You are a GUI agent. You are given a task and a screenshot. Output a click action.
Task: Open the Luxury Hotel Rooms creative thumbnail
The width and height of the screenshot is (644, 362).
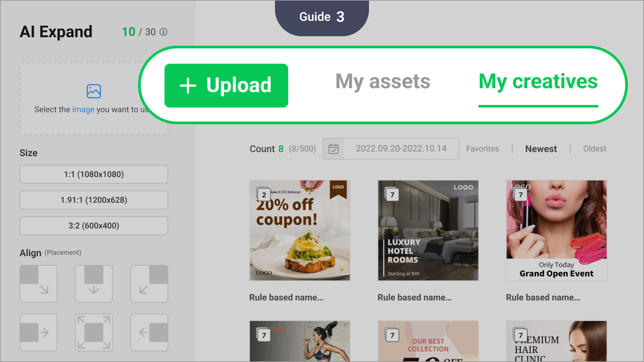tap(428, 230)
